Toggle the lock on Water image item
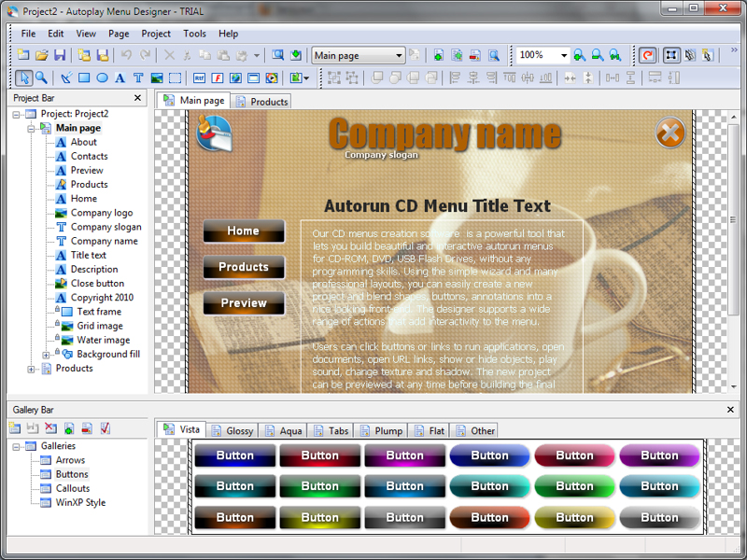 click(57, 338)
